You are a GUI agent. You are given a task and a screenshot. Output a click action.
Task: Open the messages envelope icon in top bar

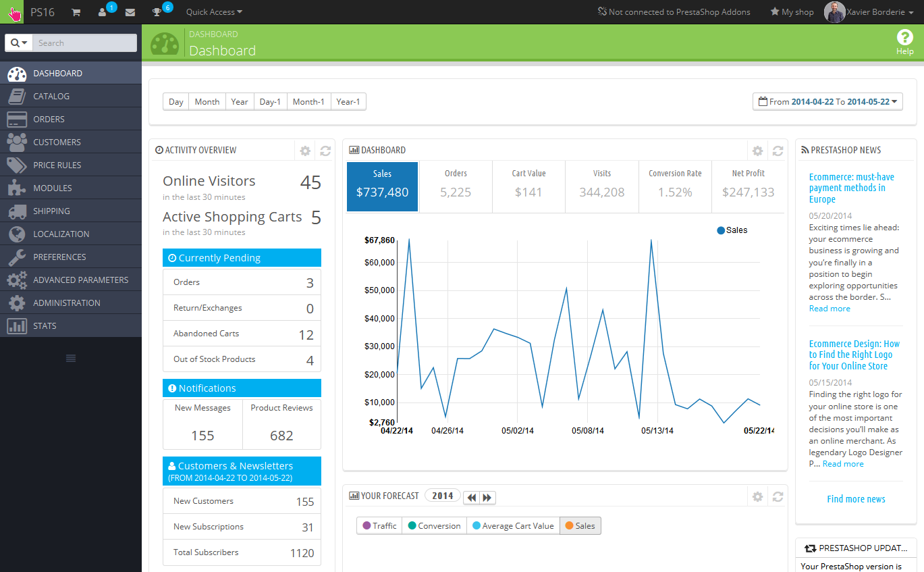(130, 12)
